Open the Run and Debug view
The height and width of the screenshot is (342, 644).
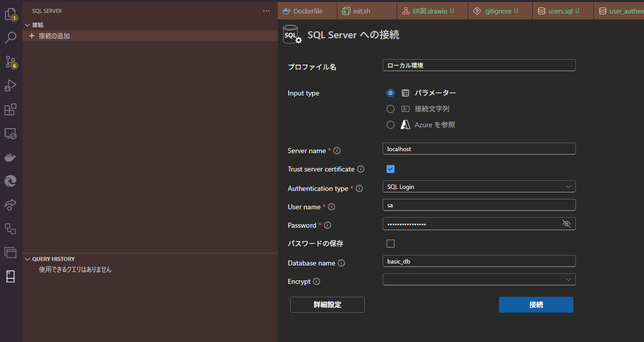pos(10,85)
